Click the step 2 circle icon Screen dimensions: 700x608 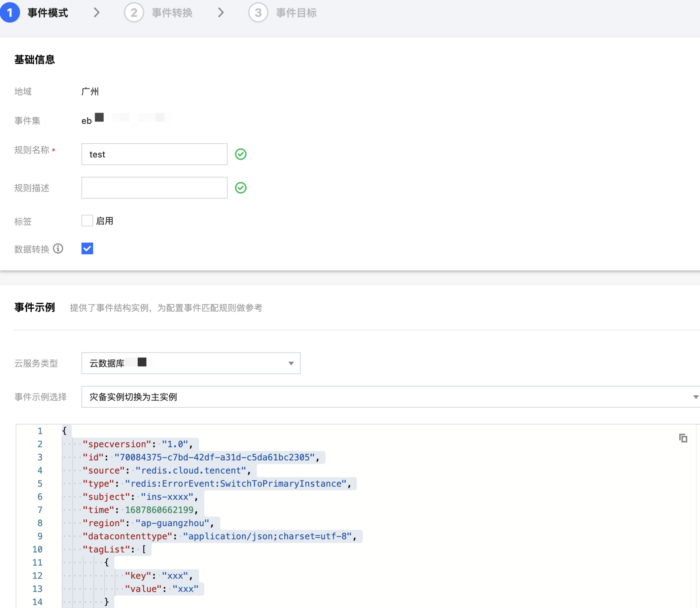point(134,13)
